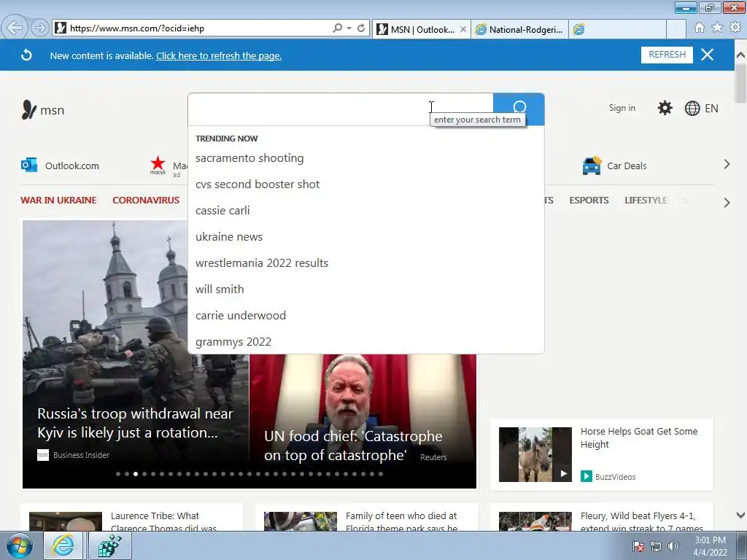Open UN food chief catastrophe story

coord(353,446)
